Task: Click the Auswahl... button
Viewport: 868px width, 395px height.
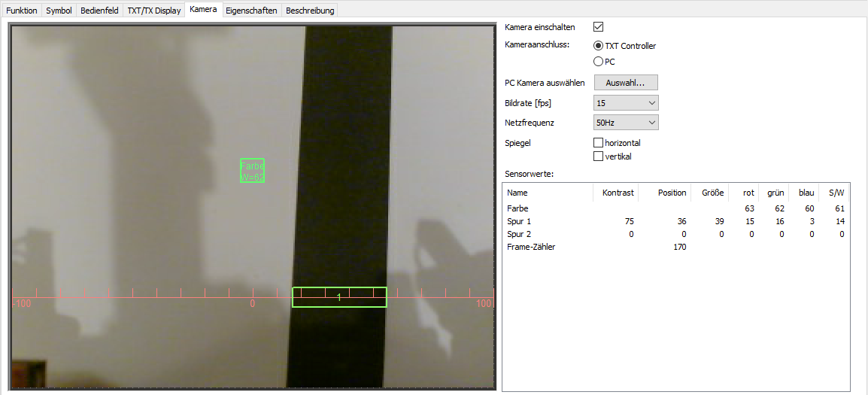Action: tap(626, 83)
